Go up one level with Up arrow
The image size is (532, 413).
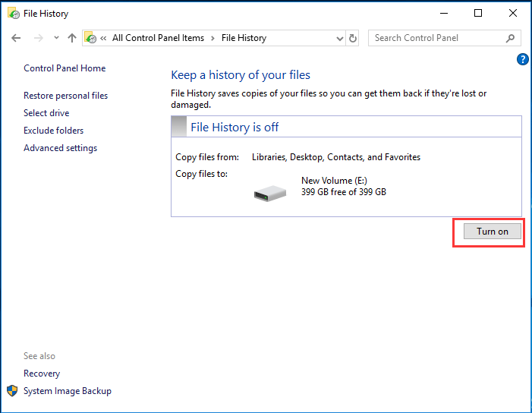72,38
